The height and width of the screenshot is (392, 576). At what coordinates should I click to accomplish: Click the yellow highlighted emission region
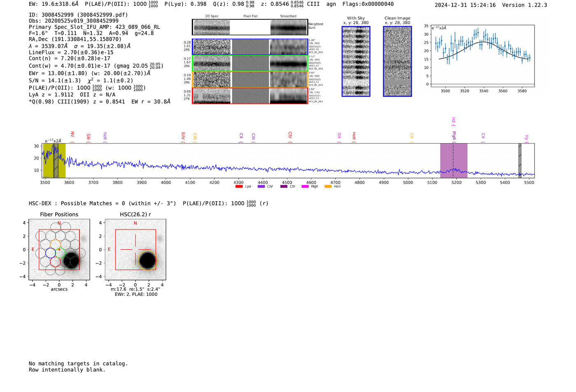coord(54,160)
